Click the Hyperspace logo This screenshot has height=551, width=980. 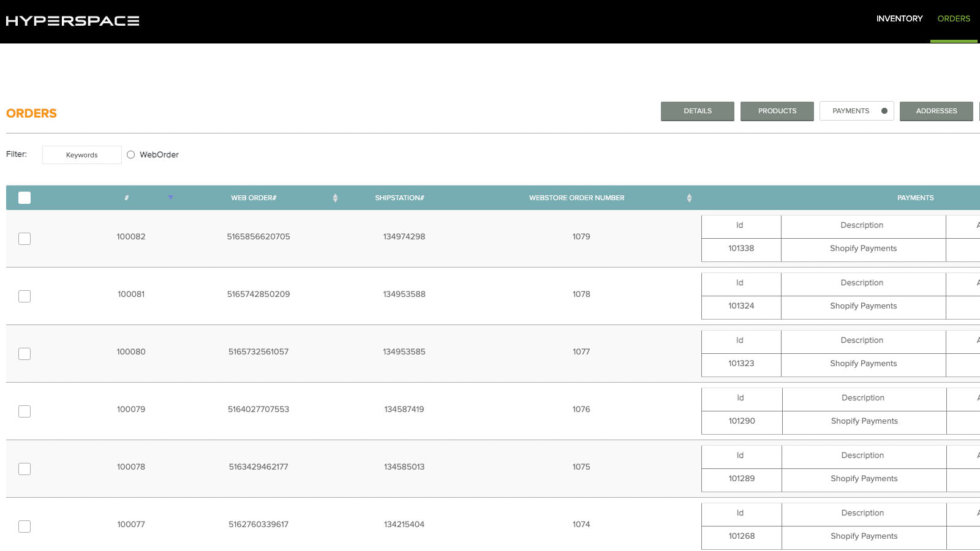click(72, 21)
